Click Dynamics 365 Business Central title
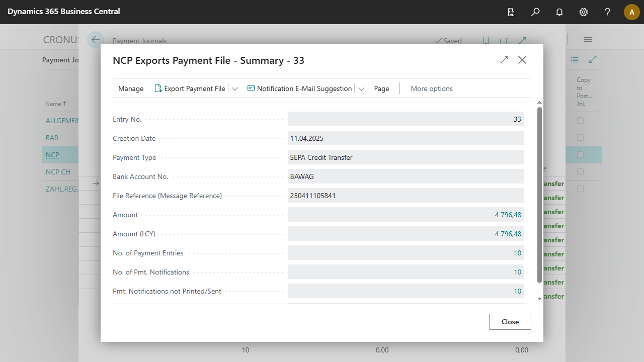The height and width of the screenshot is (362, 644). 64,11
